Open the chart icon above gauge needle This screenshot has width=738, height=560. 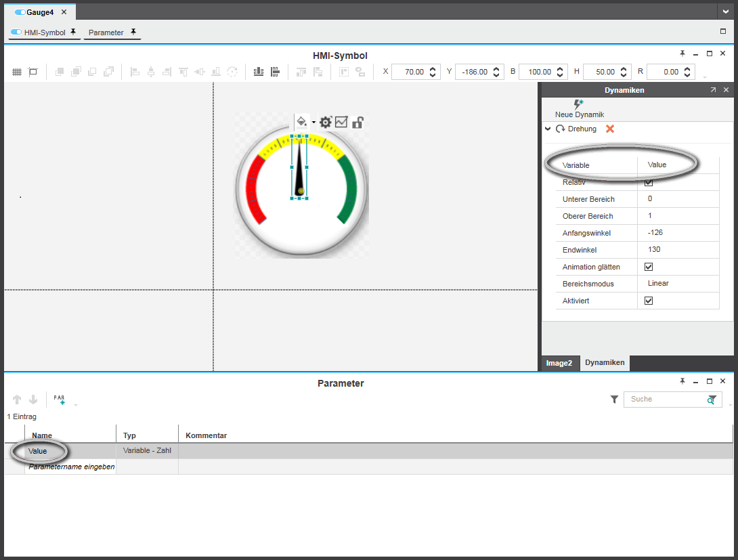341,122
